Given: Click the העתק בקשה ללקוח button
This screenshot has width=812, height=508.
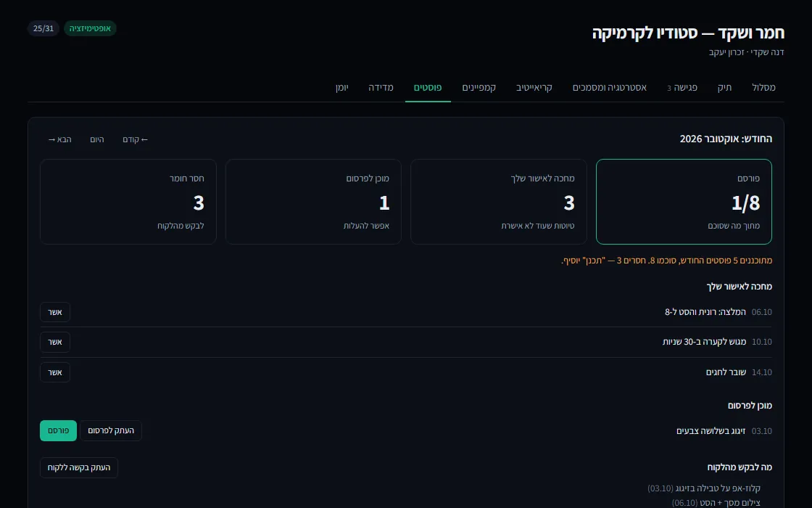Looking at the screenshot, I should click(79, 467).
